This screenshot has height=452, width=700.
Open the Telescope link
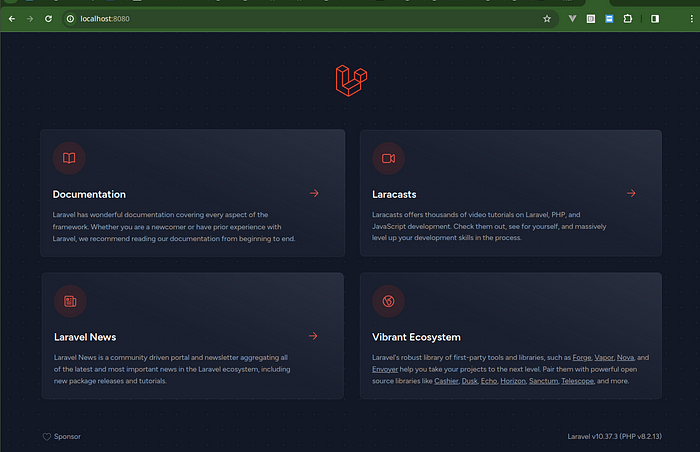[x=578, y=381]
